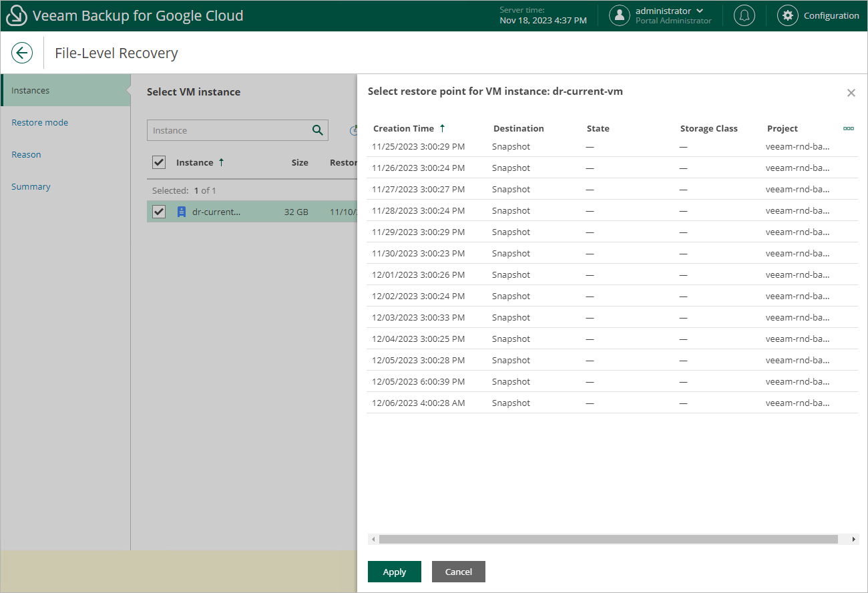The height and width of the screenshot is (593, 868).
Task: Select restore point 11/28/2023 3:00:24 PM
Action: [x=612, y=210]
